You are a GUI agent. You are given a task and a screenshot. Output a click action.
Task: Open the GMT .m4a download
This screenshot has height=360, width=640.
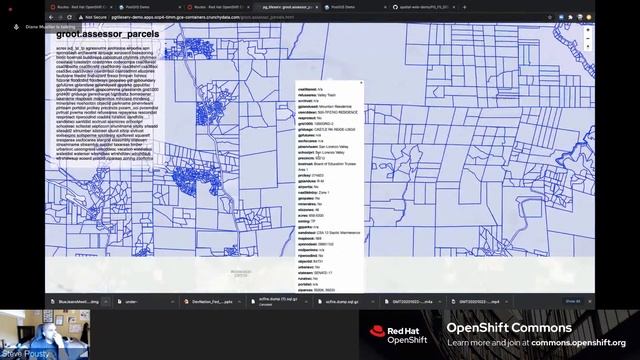click(409, 302)
